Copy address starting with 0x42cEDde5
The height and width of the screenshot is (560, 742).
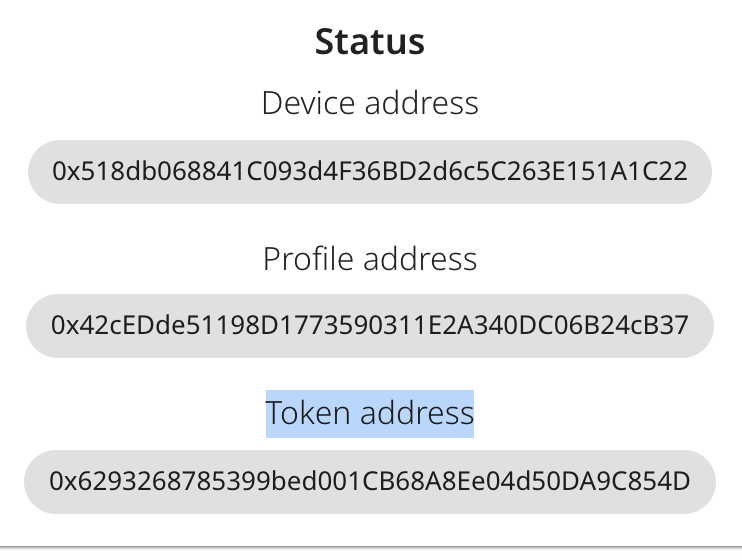click(370, 326)
